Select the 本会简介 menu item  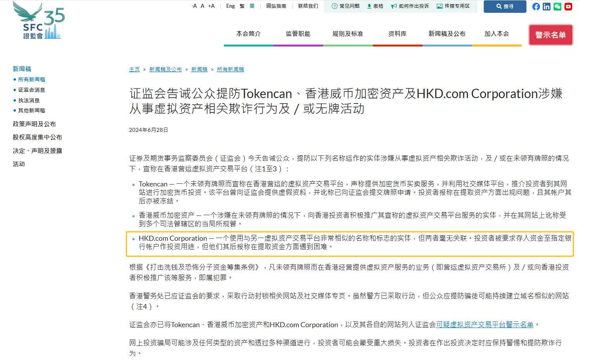(248, 34)
